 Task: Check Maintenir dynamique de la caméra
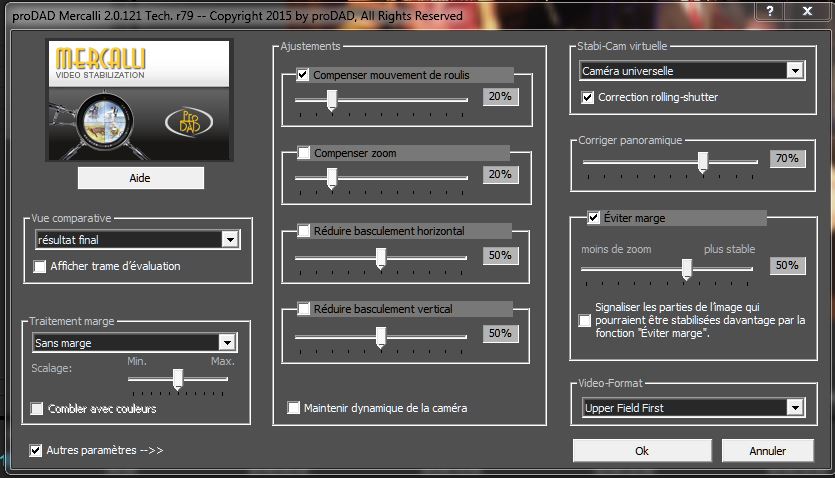coord(293,408)
